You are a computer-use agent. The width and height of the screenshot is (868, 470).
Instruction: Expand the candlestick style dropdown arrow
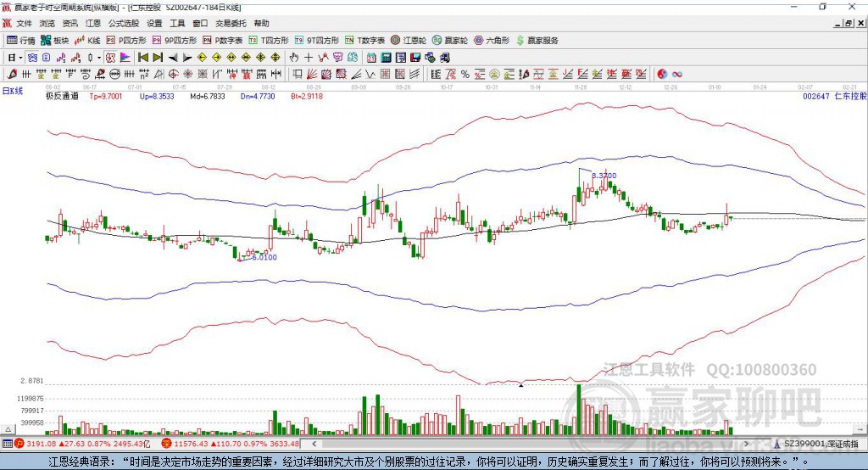pyautogui.click(x=99, y=58)
